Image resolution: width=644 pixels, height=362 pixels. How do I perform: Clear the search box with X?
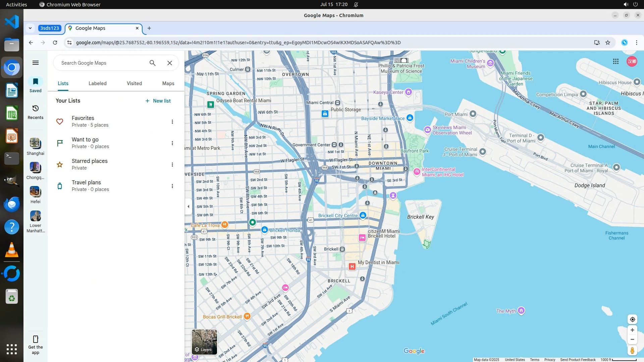tap(170, 63)
